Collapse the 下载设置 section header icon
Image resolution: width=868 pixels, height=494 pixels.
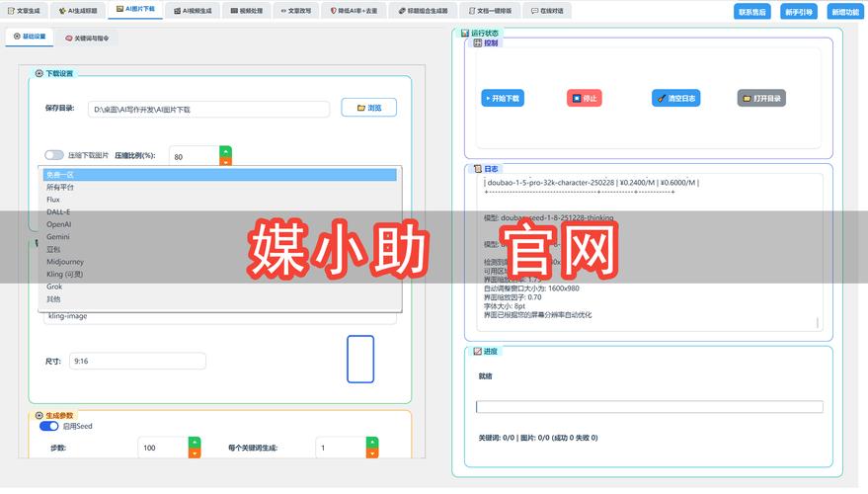(x=39, y=73)
